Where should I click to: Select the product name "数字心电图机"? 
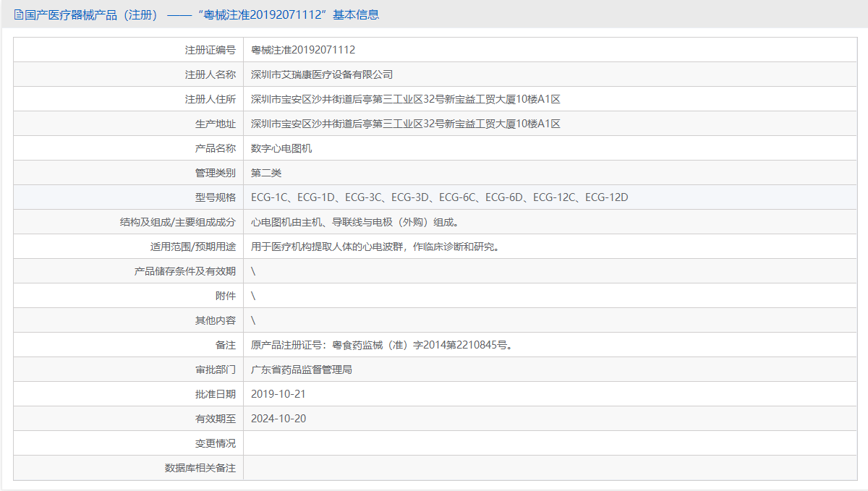281,148
